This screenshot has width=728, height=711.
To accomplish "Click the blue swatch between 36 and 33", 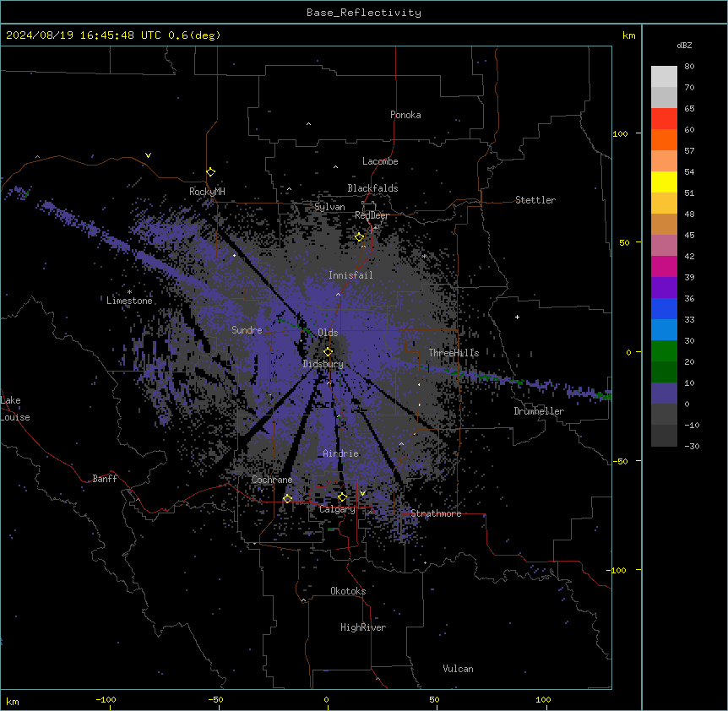I will (664, 308).
